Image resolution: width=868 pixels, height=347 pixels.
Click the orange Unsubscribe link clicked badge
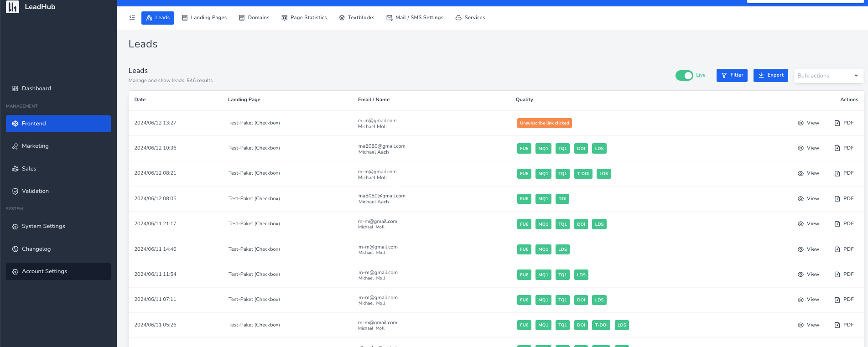pyautogui.click(x=544, y=123)
